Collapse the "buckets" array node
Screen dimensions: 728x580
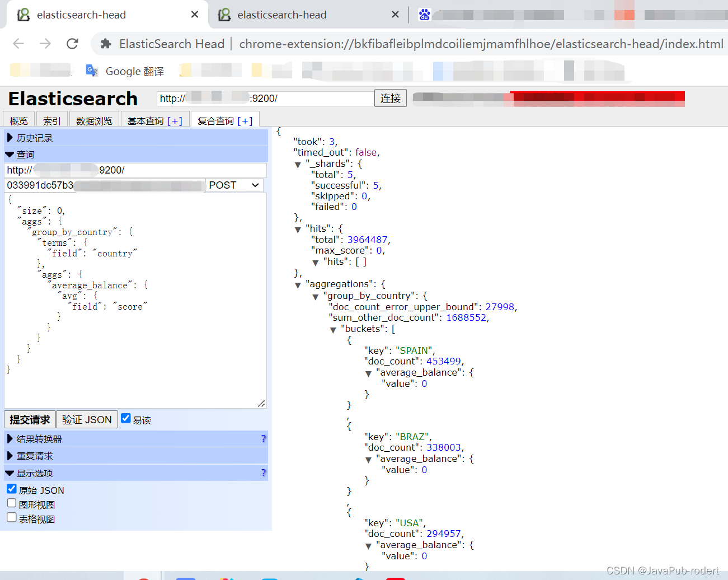[333, 330]
